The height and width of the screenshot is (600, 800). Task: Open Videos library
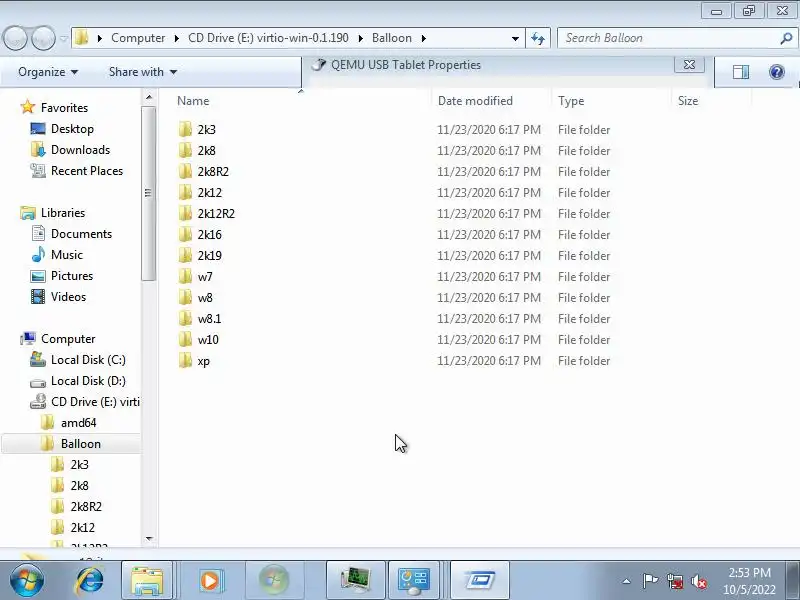pos(58,296)
